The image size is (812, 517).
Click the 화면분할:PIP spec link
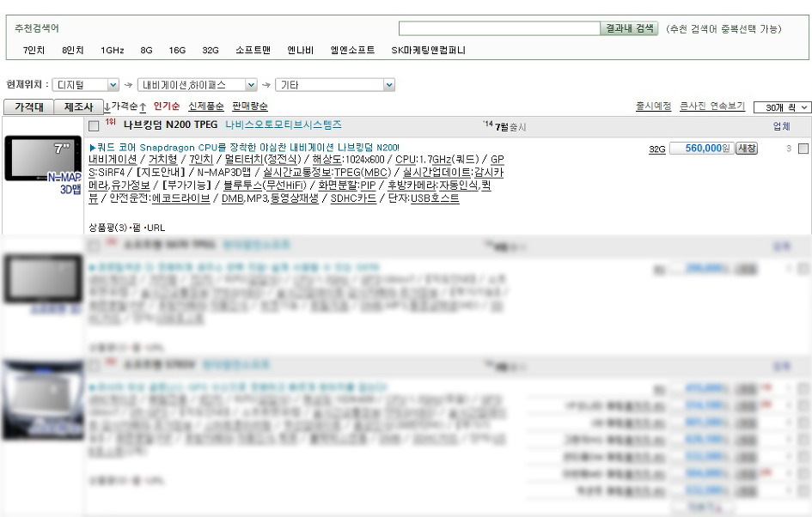tap(347, 186)
